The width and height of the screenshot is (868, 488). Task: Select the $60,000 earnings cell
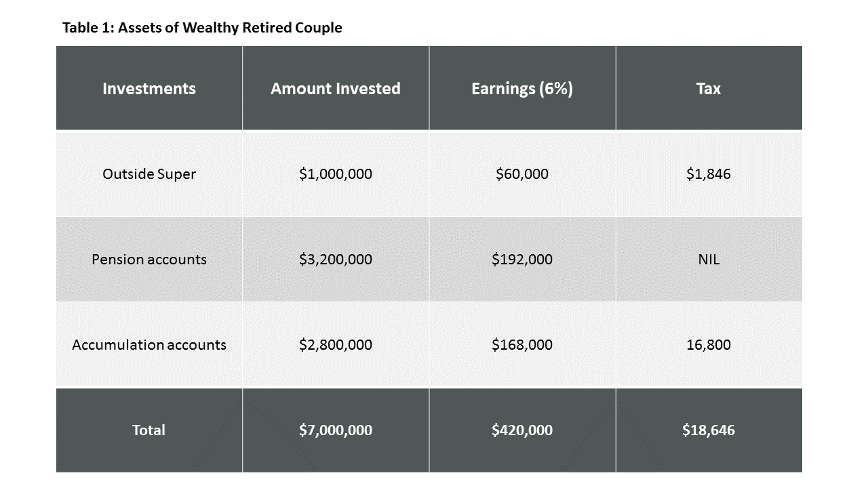[522, 174]
